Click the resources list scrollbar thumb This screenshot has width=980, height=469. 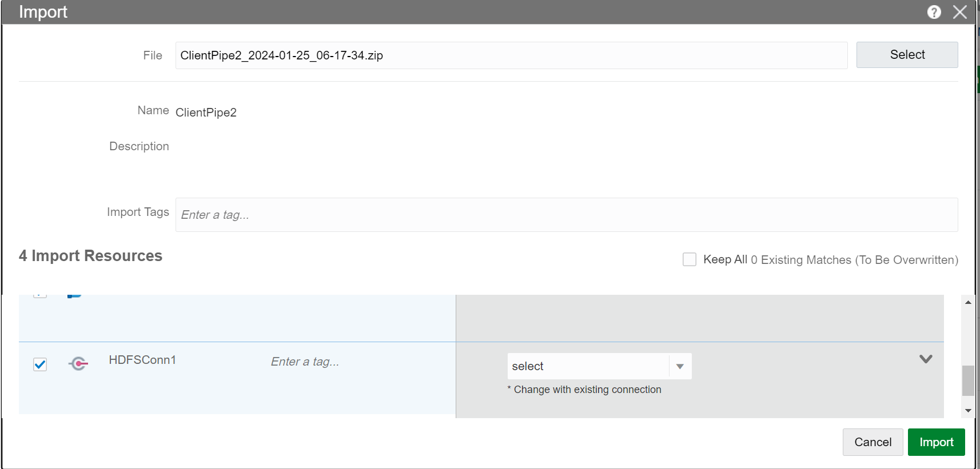pyautogui.click(x=968, y=380)
